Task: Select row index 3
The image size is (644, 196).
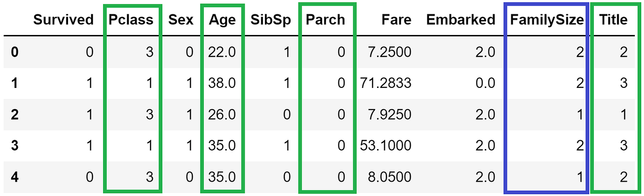Action: pos(15,146)
